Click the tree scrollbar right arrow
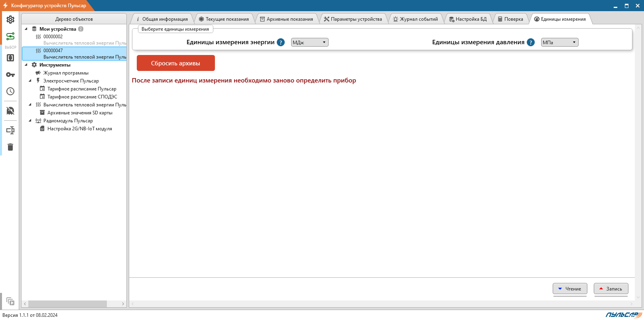This screenshot has height=320, width=644. coord(123,304)
